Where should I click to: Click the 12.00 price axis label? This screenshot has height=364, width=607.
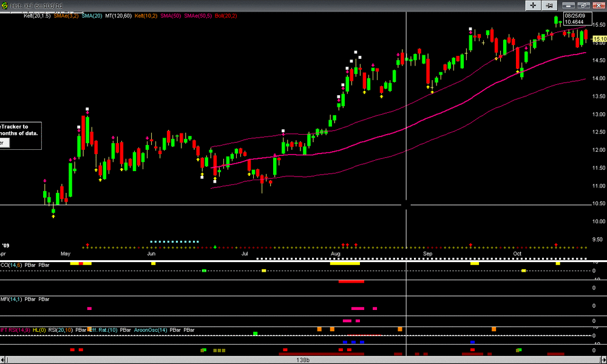(599, 150)
